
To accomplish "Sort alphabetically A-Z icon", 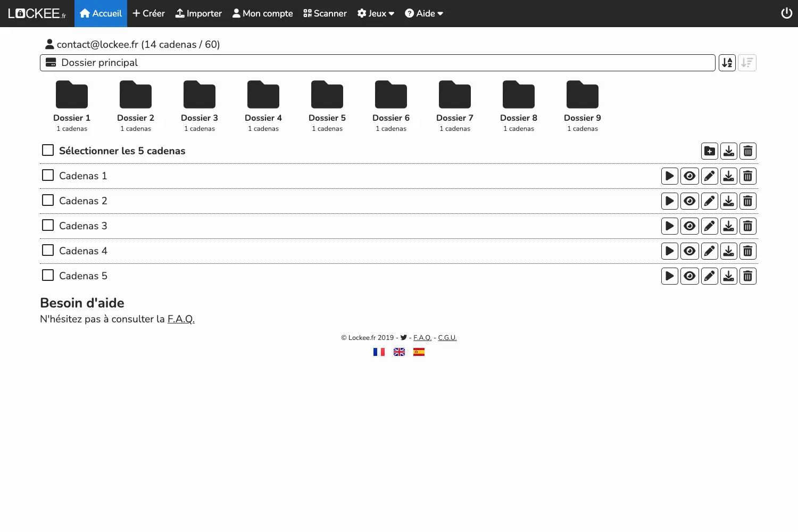I will coord(727,63).
